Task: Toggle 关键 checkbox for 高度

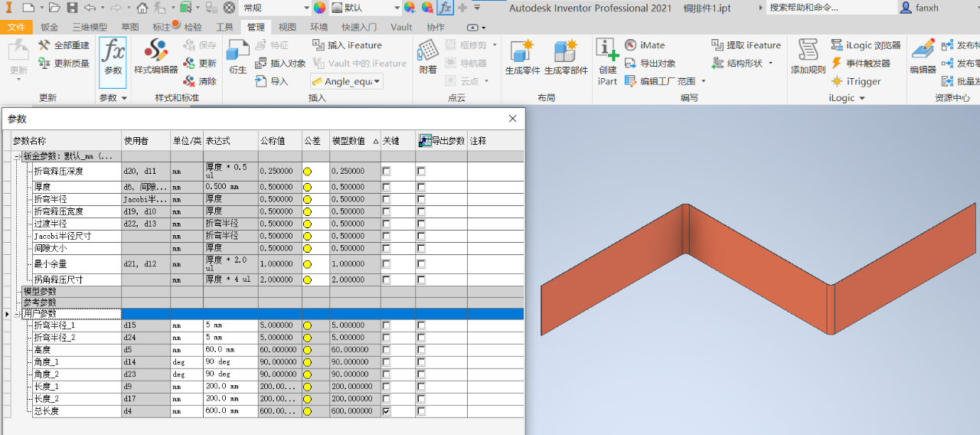Action: point(386,350)
